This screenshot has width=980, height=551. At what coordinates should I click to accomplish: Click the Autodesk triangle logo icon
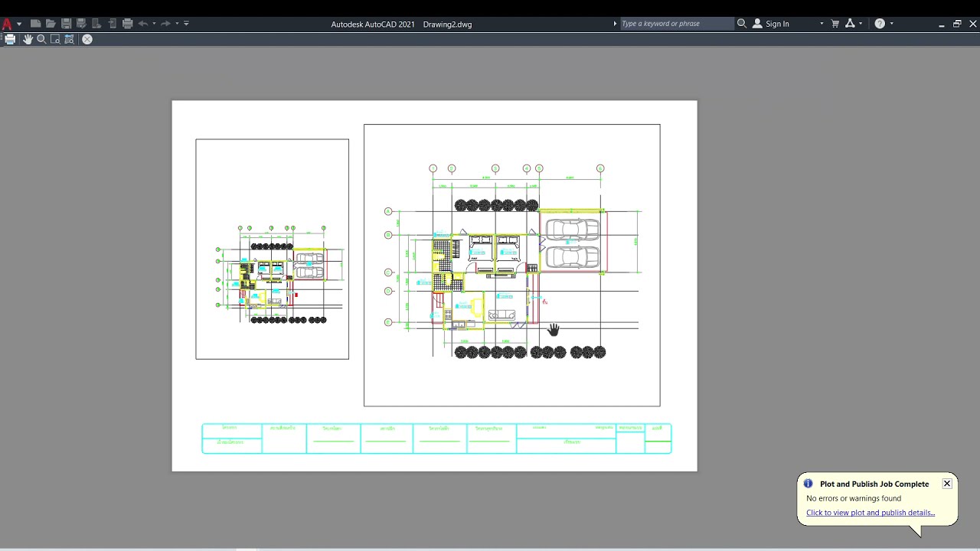click(850, 24)
